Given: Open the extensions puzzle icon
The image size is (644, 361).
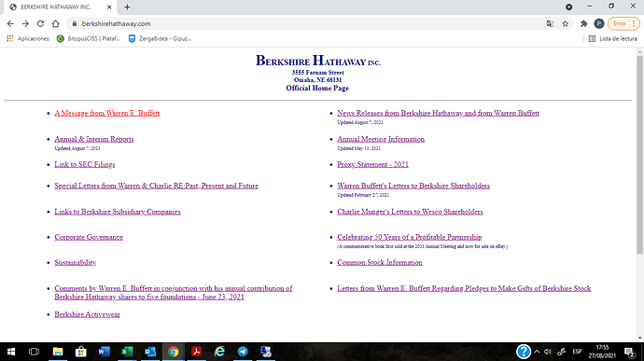Looking at the screenshot, I should 583,24.
